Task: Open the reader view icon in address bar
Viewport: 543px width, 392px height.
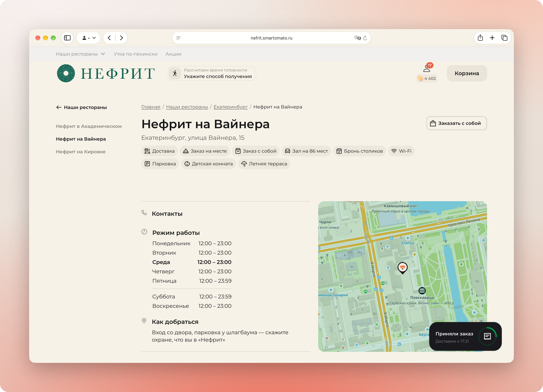Action: pos(178,38)
